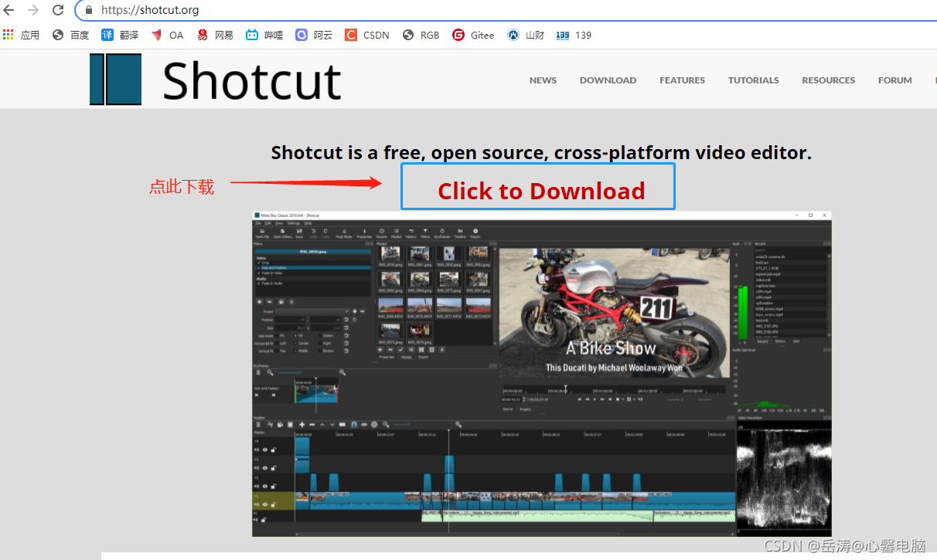The width and height of the screenshot is (937, 560).
Task: Click Properties icon in Shotcut toolbar
Action: [x=364, y=233]
